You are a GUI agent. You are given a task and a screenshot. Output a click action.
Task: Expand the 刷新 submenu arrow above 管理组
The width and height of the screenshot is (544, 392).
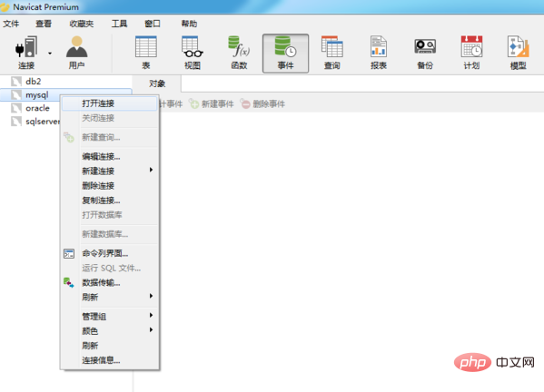pyautogui.click(x=151, y=296)
